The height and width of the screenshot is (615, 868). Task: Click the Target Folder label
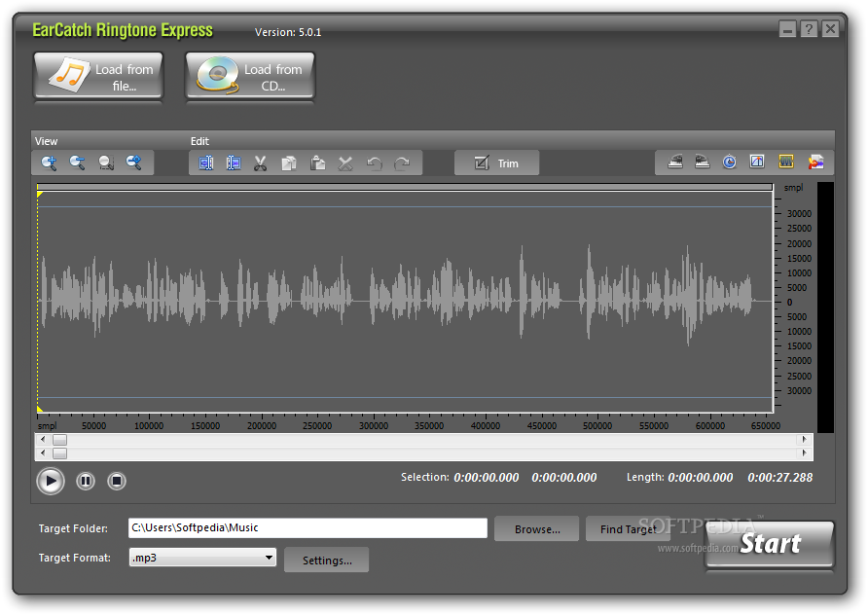[73, 528]
